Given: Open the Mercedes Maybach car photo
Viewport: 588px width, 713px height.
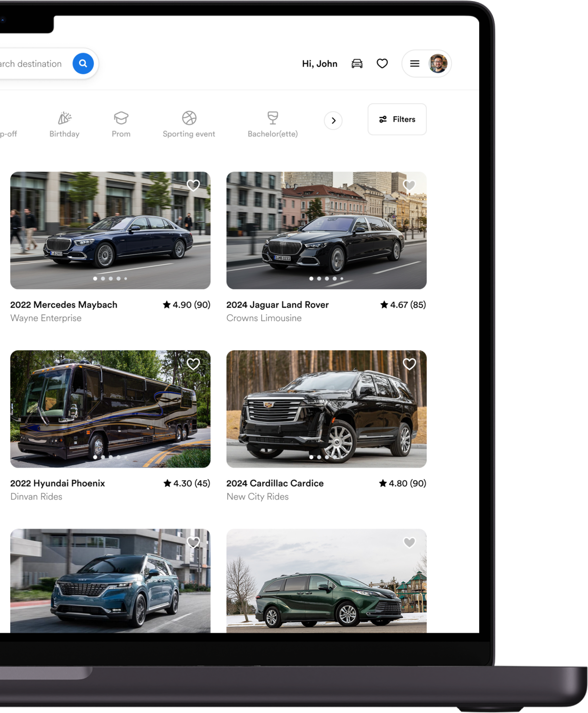Looking at the screenshot, I should 110,230.
